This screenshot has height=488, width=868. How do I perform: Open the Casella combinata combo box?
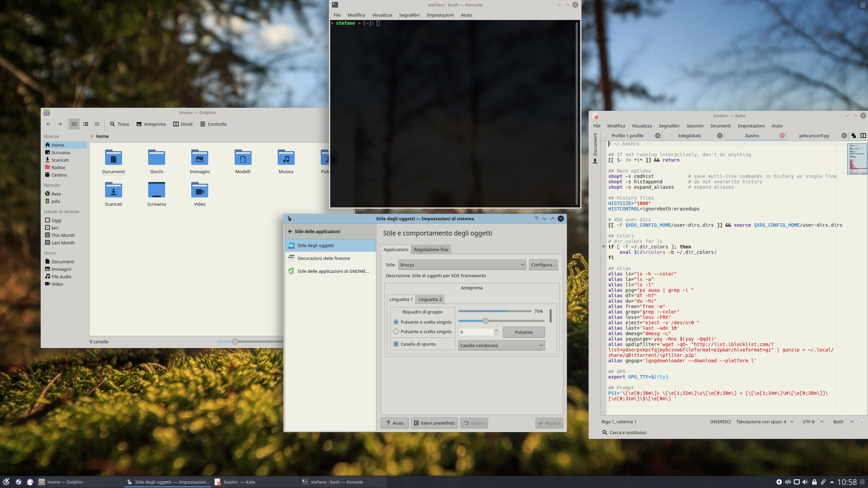501,345
